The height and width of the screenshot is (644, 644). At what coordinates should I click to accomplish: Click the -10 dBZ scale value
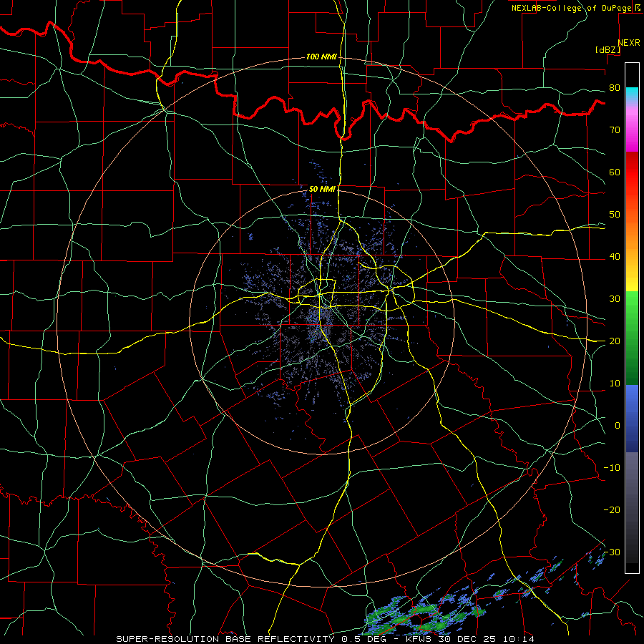coord(612,467)
